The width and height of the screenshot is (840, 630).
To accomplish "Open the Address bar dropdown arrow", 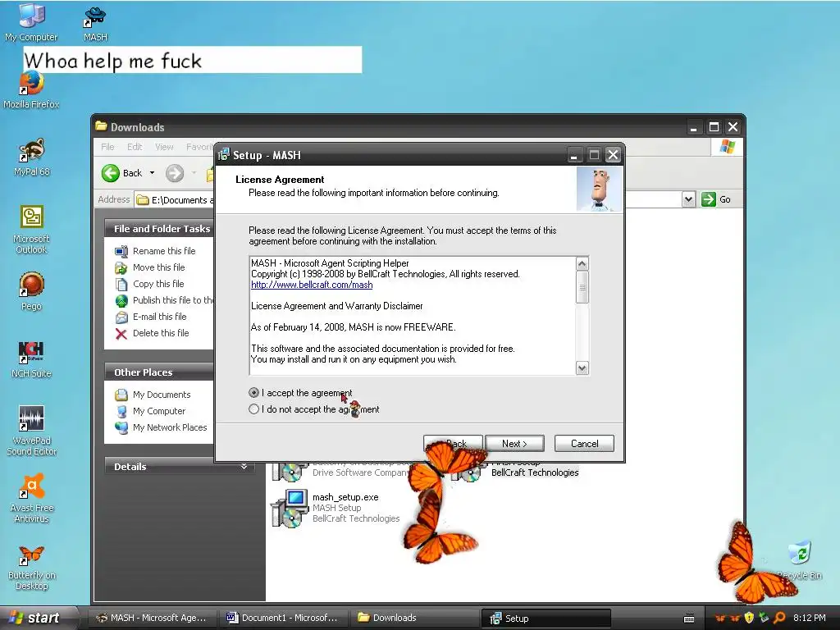I will 688,200.
